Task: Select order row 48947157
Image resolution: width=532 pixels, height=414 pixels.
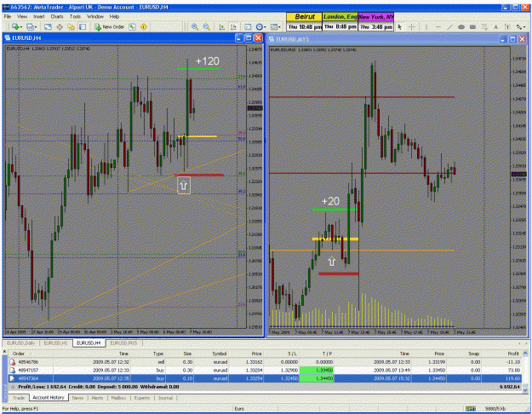Action: [265, 371]
